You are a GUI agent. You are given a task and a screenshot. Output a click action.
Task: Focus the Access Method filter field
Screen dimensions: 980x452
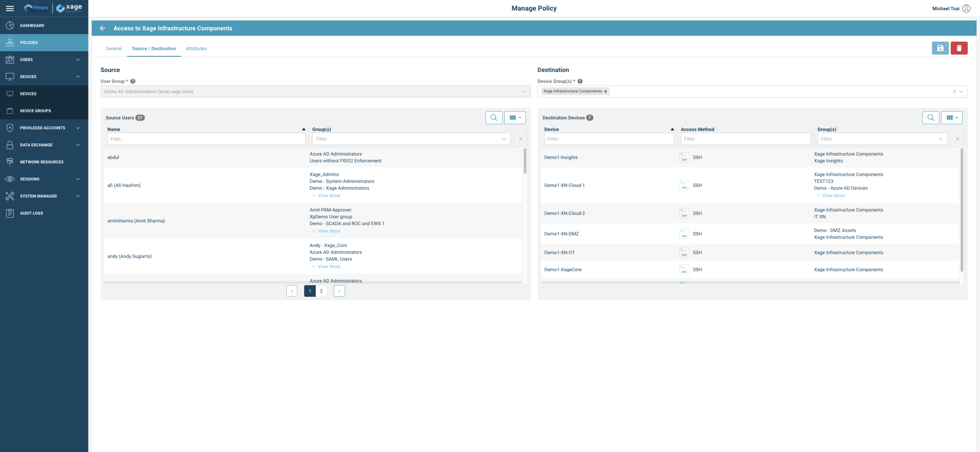(745, 139)
